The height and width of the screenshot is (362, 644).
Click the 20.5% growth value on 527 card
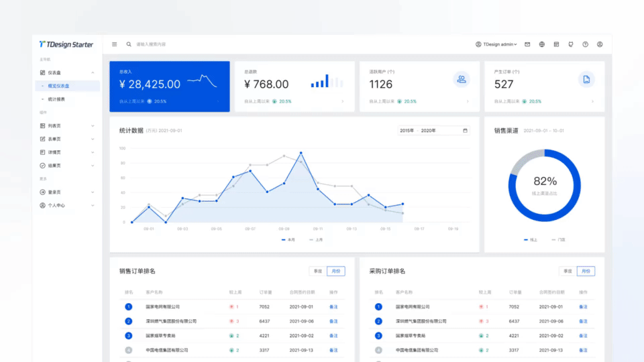pos(535,101)
